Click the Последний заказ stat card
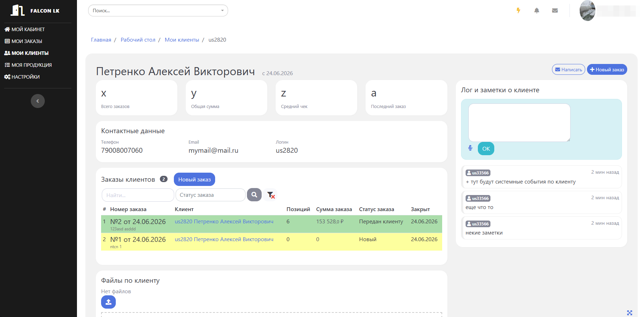Viewport: 644px width, 317px height. click(x=406, y=98)
